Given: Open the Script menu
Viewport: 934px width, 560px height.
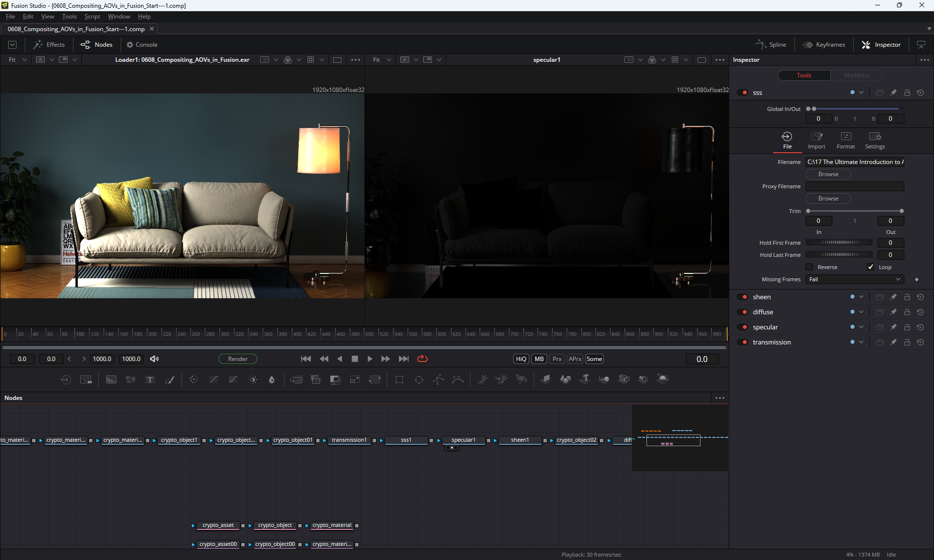Looking at the screenshot, I should (x=92, y=17).
